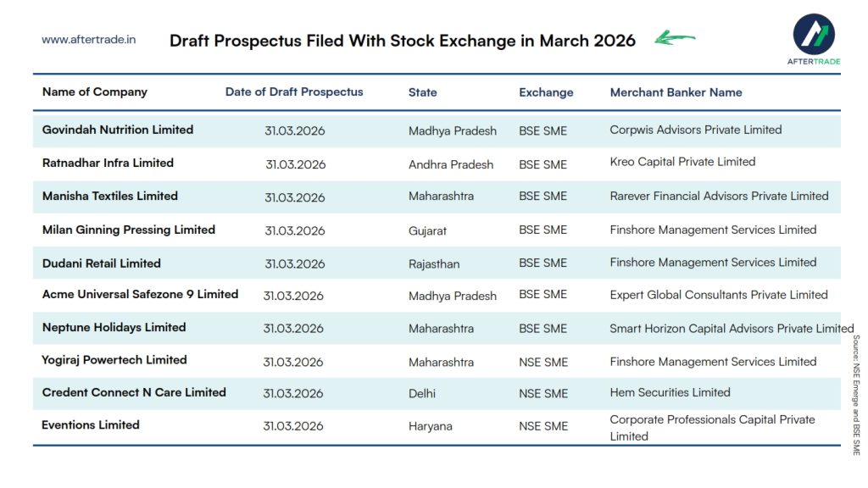
Task: Click the State column header
Action: (x=423, y=92)
